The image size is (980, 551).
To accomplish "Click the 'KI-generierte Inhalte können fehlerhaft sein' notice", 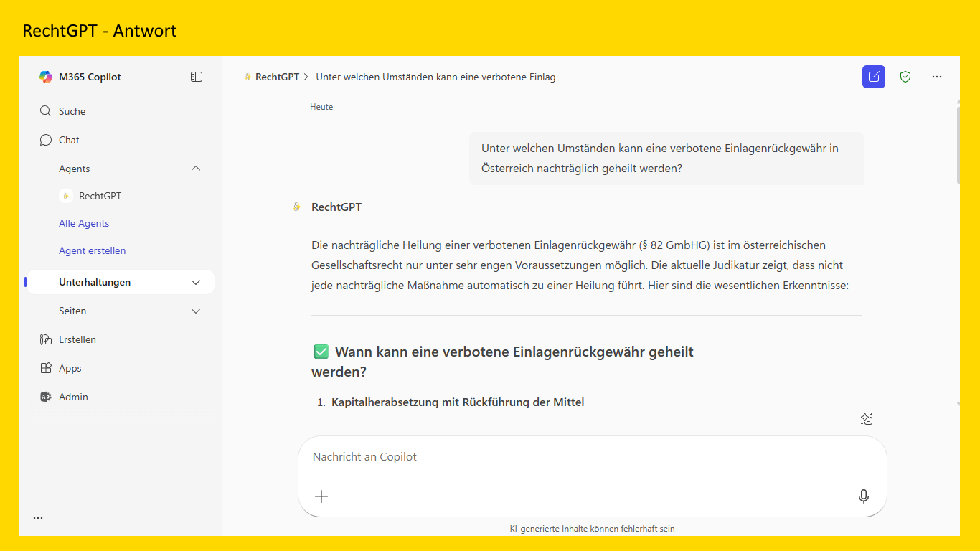I will click(x=593, y=529).
